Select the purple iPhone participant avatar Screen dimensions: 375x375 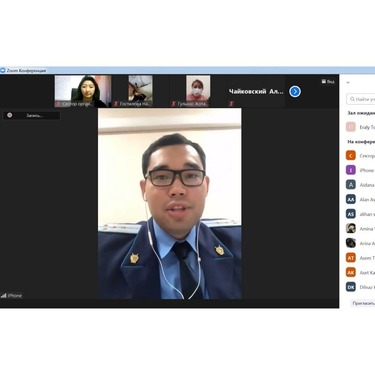click(351, 170)
